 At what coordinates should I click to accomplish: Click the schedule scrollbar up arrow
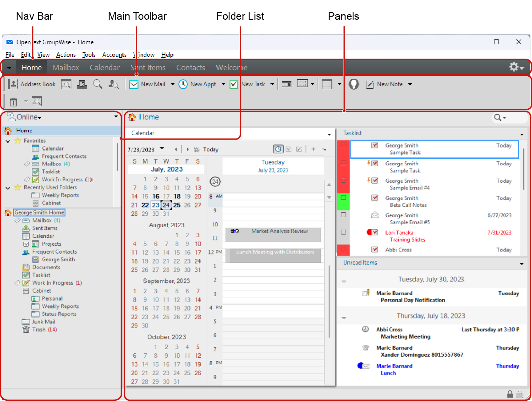tap(329, 185)
